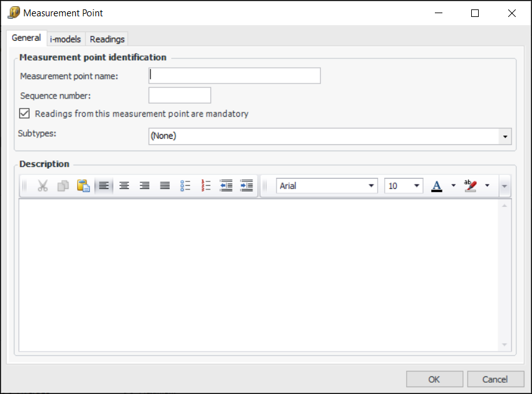This screenshot has height=394, width=532.
Task: Insert a numbered list
Action: (206, 186)
